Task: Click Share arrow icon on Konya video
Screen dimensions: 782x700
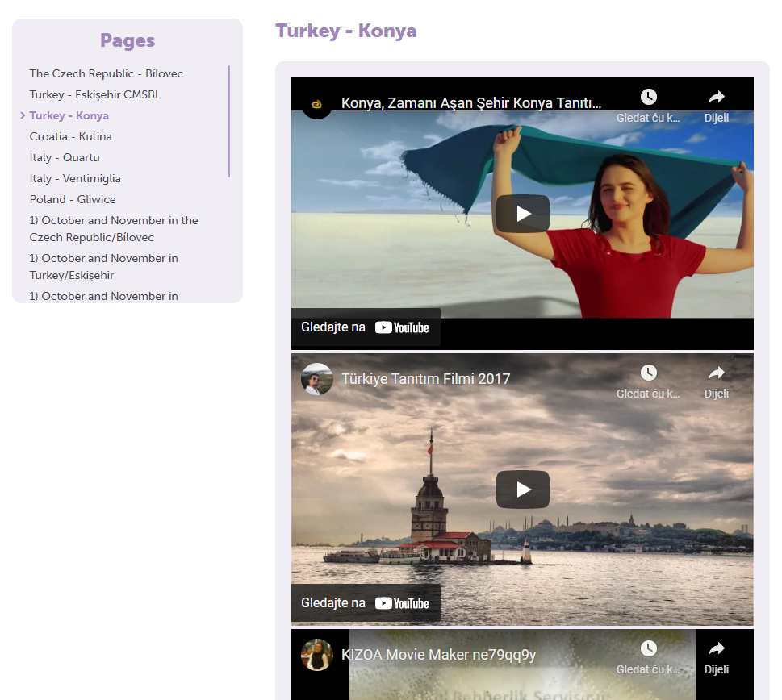Action: 716,97
